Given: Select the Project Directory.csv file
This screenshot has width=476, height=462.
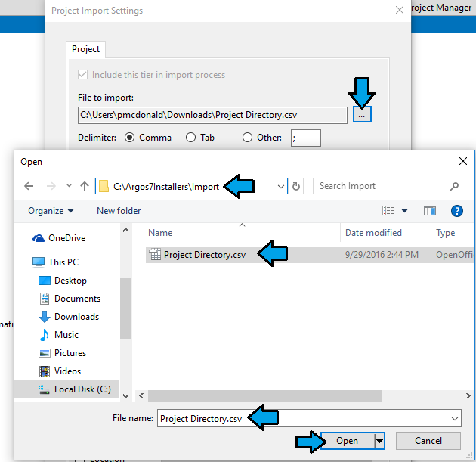Looking at the screenshot, I should coord(205,255).
